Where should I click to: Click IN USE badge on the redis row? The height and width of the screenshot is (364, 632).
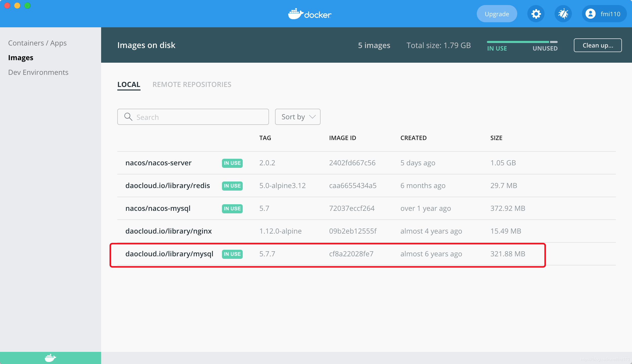(x=232, y=186)
